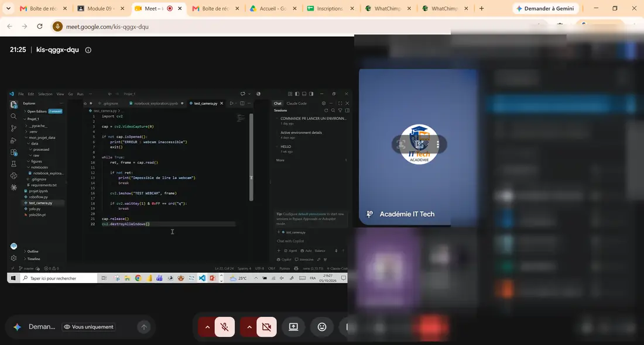644x345 pixels.
Task: Click the Split Editor icon in editor toolbar
Action: pos(242,103)
